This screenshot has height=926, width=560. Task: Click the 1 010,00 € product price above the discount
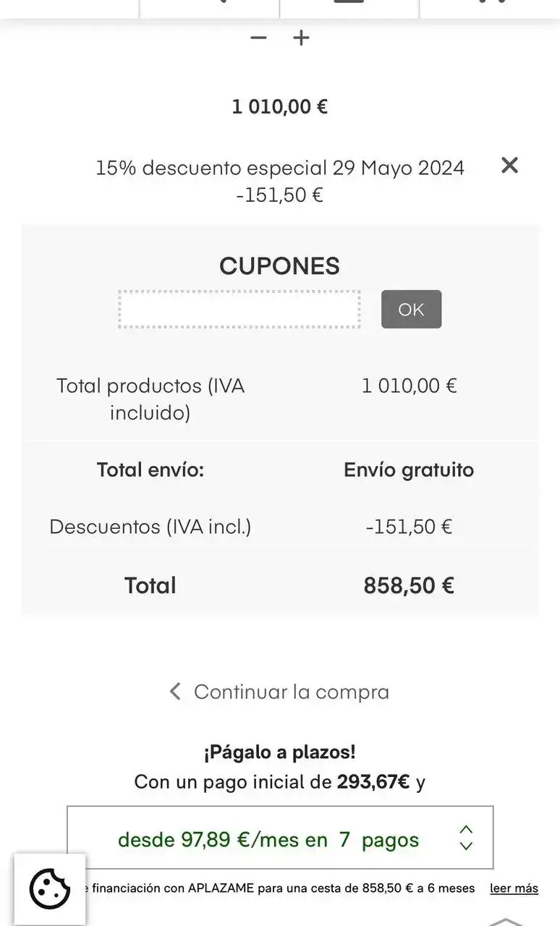pyautogui.click(x=279, y=107)
